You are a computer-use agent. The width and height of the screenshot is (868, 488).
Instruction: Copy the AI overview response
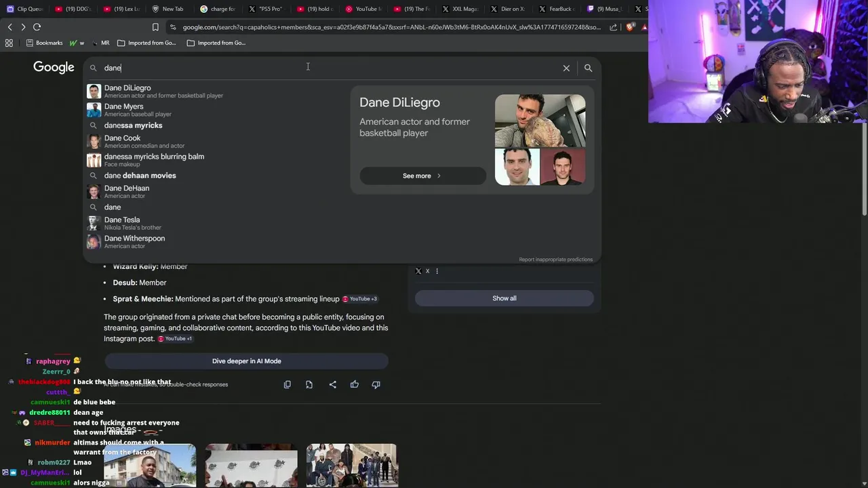point(287,384)
